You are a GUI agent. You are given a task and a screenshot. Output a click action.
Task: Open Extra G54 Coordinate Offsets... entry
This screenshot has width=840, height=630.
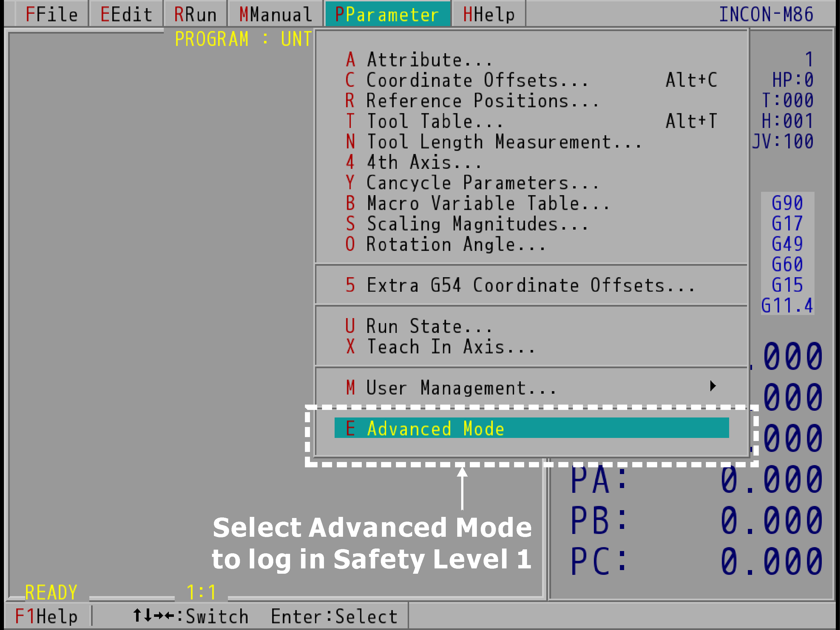(x=532, y=285)
